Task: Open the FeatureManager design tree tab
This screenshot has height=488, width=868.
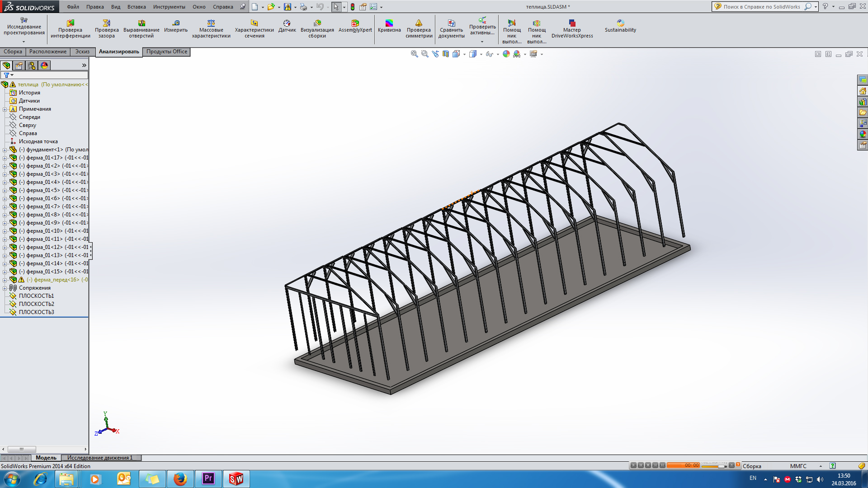Action: point(6,66)
